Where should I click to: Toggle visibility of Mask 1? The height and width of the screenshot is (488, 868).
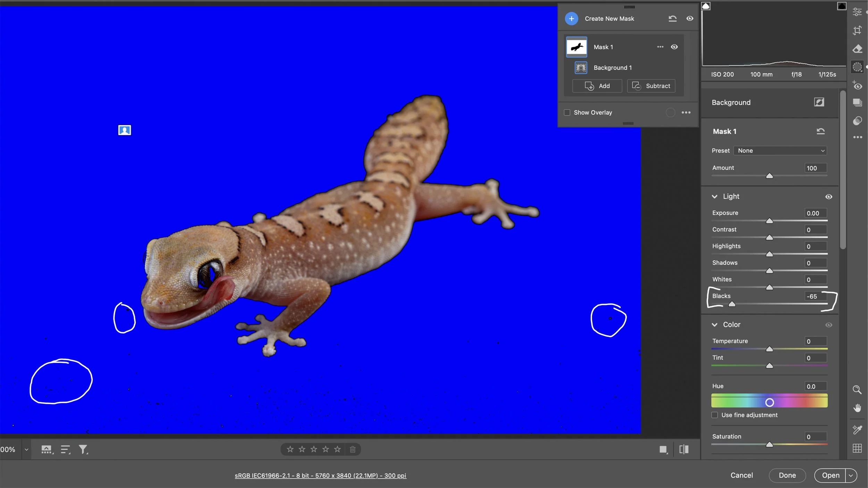point(675,47)
